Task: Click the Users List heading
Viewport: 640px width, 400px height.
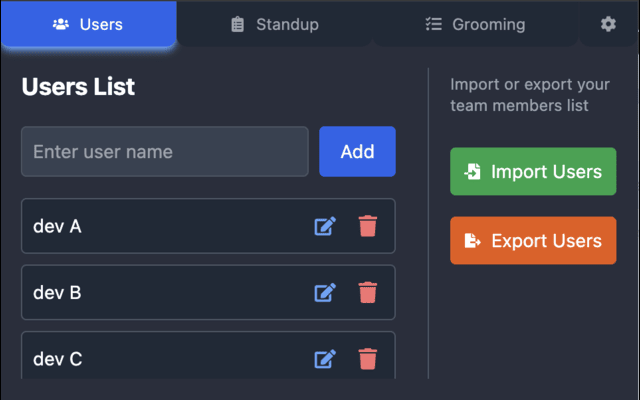Action: tap(78, 87)
